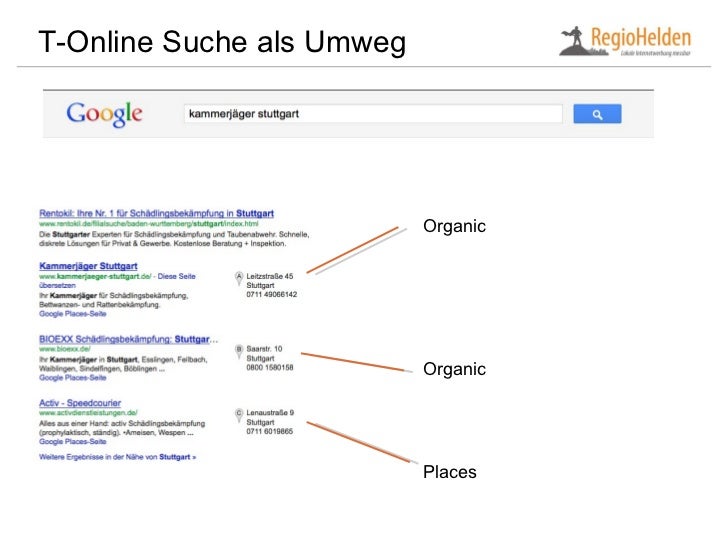Open the Rentokil Schädlingsbekämpfung result link
This screenshot has height=546, width=728.
point(156,214)
